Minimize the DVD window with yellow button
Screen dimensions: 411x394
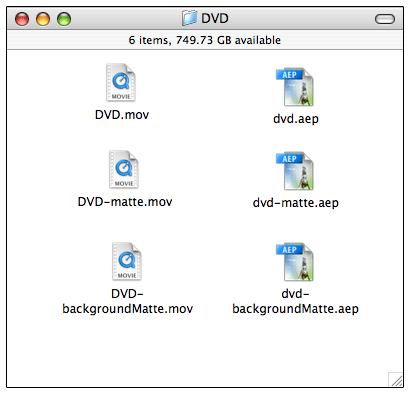pos(43,19)
